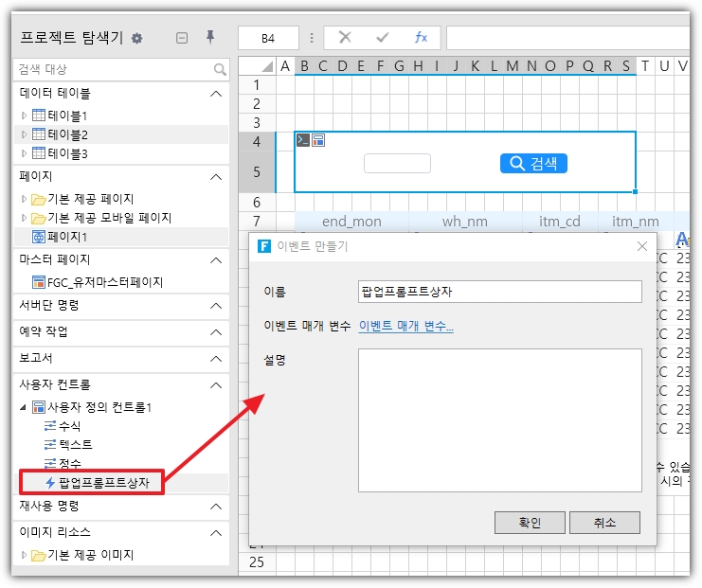Click the formula bar cancel X icon
This screenshot has width=702, height=588.
click(x=345, y=38)
